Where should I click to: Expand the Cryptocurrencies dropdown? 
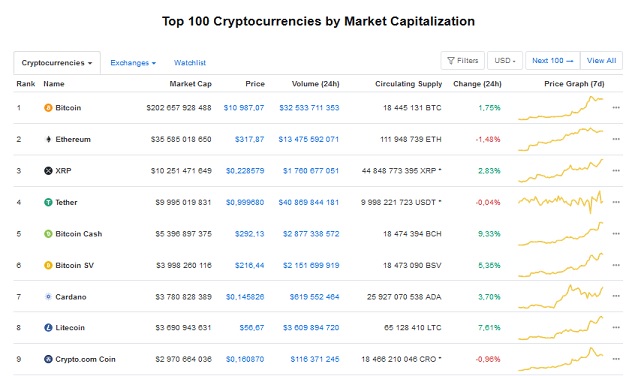[57, 63]
